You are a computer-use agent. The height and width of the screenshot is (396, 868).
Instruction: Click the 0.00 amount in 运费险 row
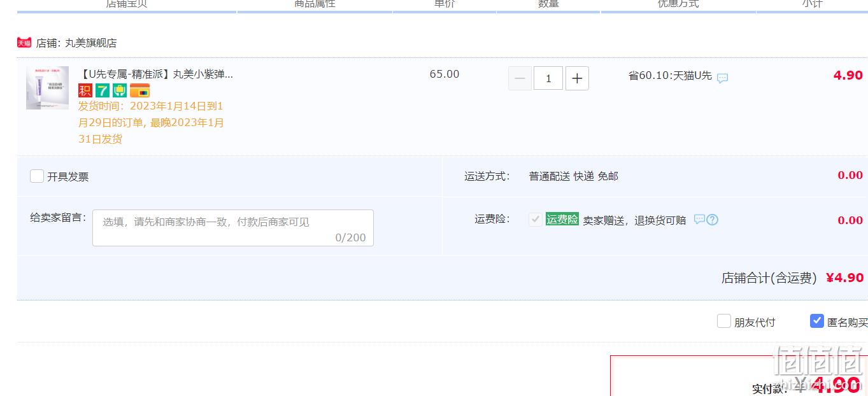pyautogui.click(x=850, y=220)
